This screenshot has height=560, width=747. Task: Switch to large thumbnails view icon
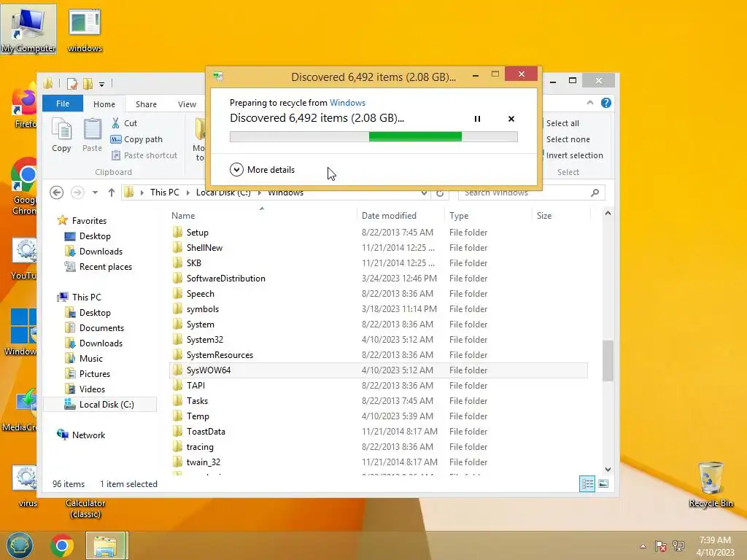pyautogui.click(x=603, y=484)
